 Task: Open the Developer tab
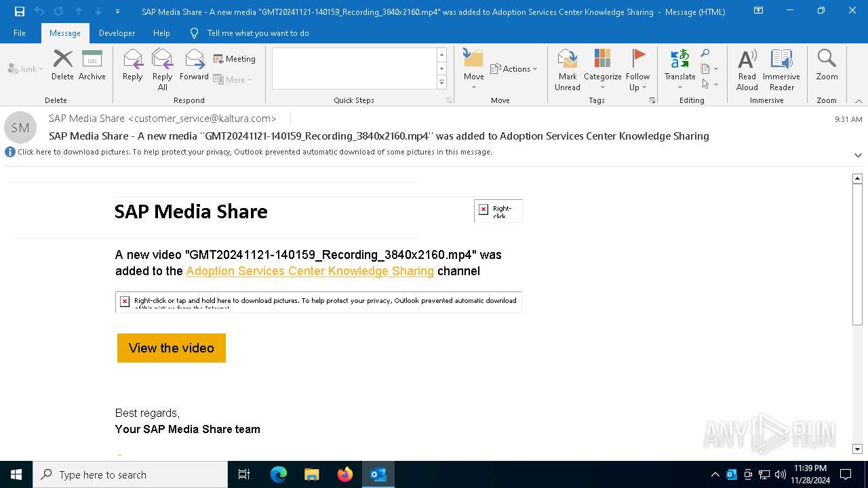pos(117,33)
